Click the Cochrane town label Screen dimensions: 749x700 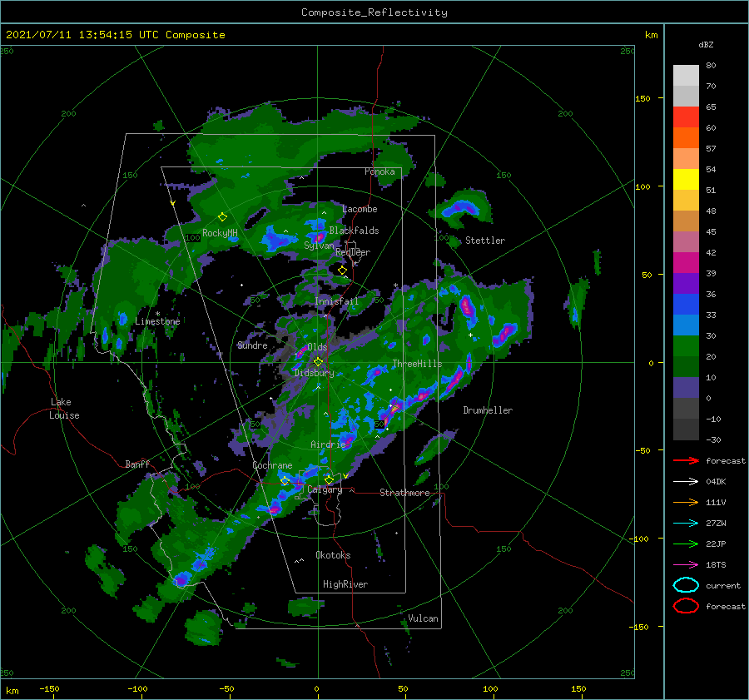click(272, 465)
